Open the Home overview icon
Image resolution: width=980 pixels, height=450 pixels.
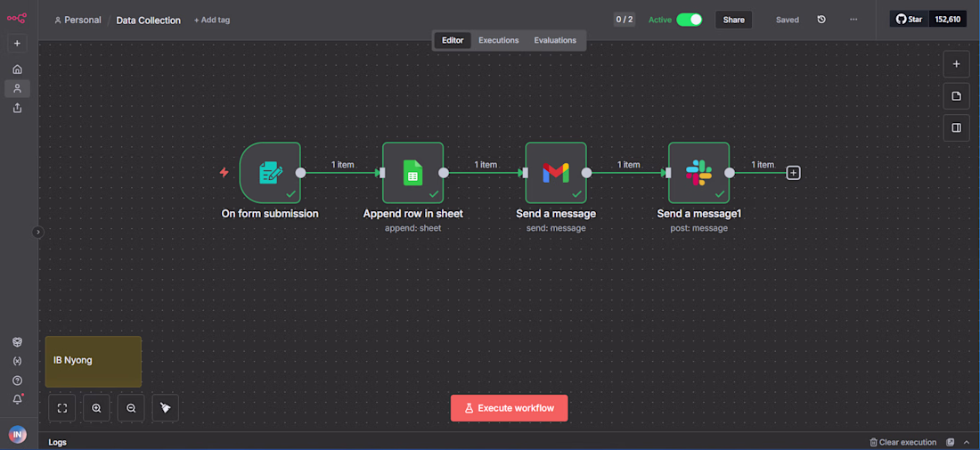(17, 70)
